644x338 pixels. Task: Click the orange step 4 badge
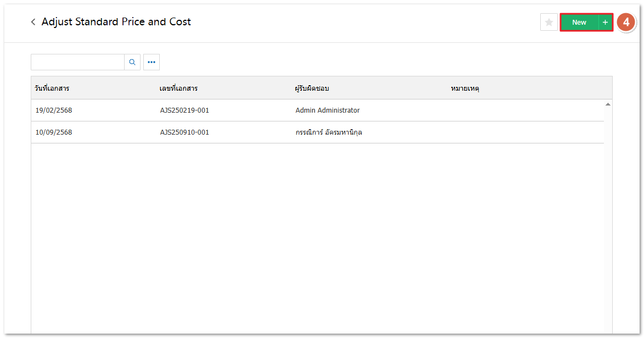(626, 23)
